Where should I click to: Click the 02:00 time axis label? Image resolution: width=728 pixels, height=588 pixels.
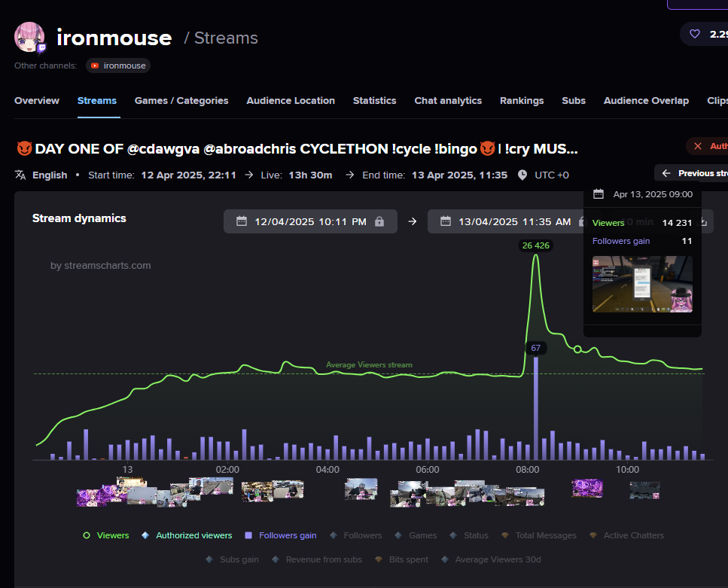tap(227, 470)
